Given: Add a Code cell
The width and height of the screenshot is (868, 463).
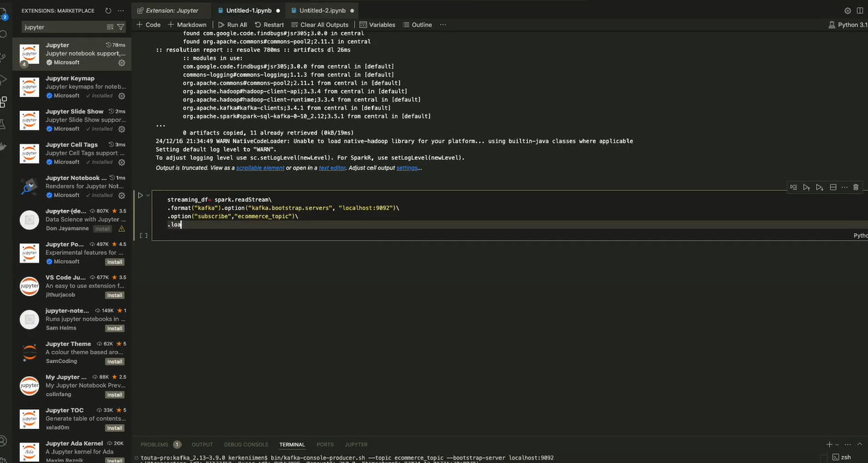Looking at the screenshot, I should pyautogui.click(x=149, y=25).
